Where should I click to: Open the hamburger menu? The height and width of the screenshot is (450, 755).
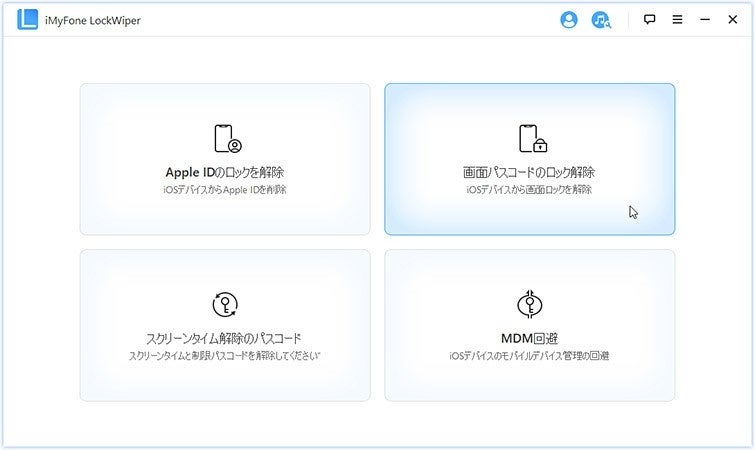click(x=677, y=19)
